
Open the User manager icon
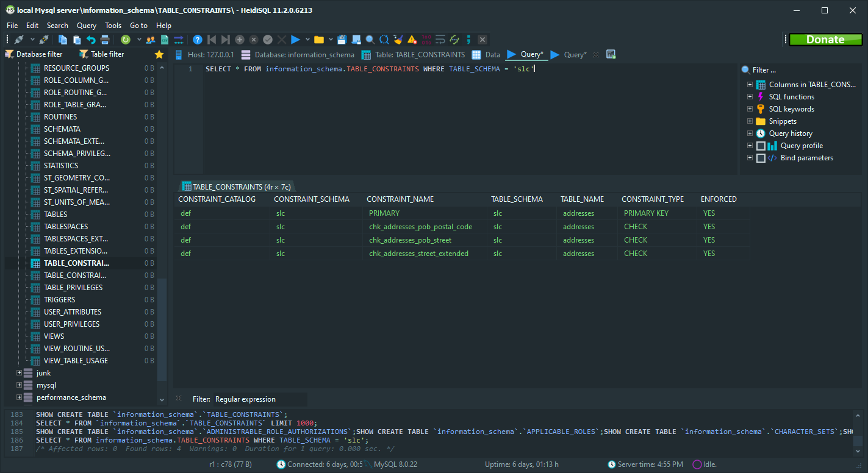click(x=150, y=39)
